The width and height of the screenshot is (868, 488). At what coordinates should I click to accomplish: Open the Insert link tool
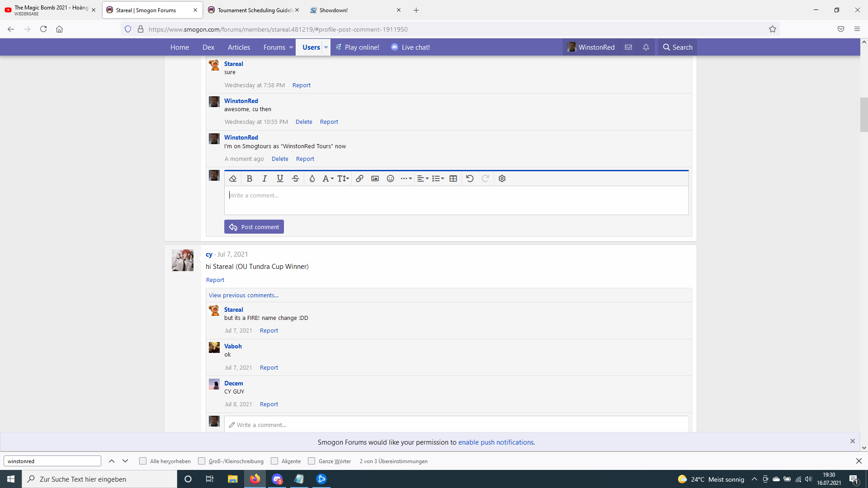pos(360,178)
